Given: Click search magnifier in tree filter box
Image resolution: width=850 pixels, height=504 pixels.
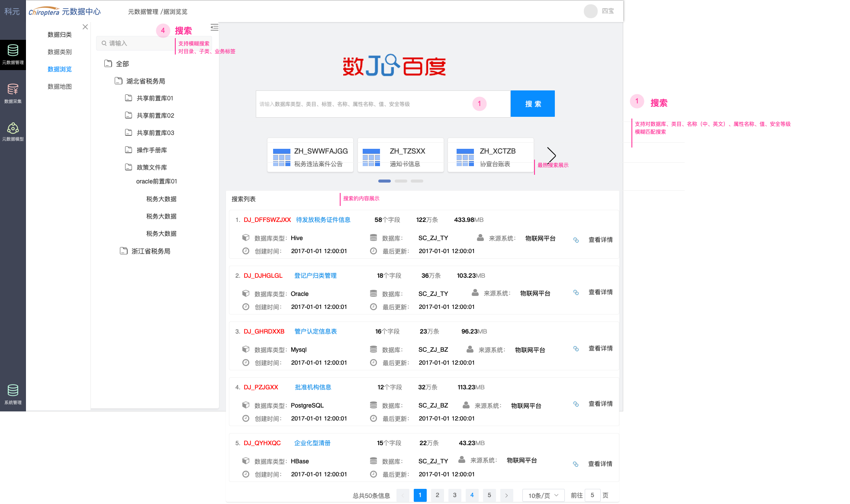Looking at the screenshot, I should click(104, 43).
